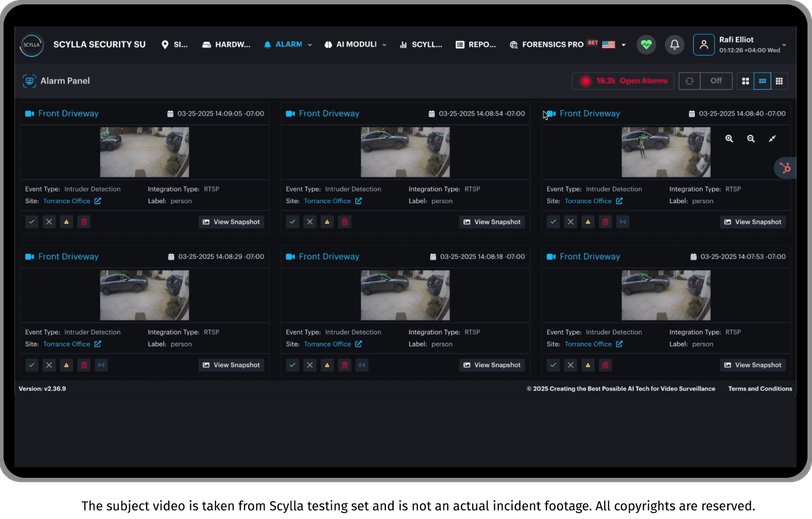Open Torrance Office site link on 14:08:54 card
The image size is (812, 519).
327,201
